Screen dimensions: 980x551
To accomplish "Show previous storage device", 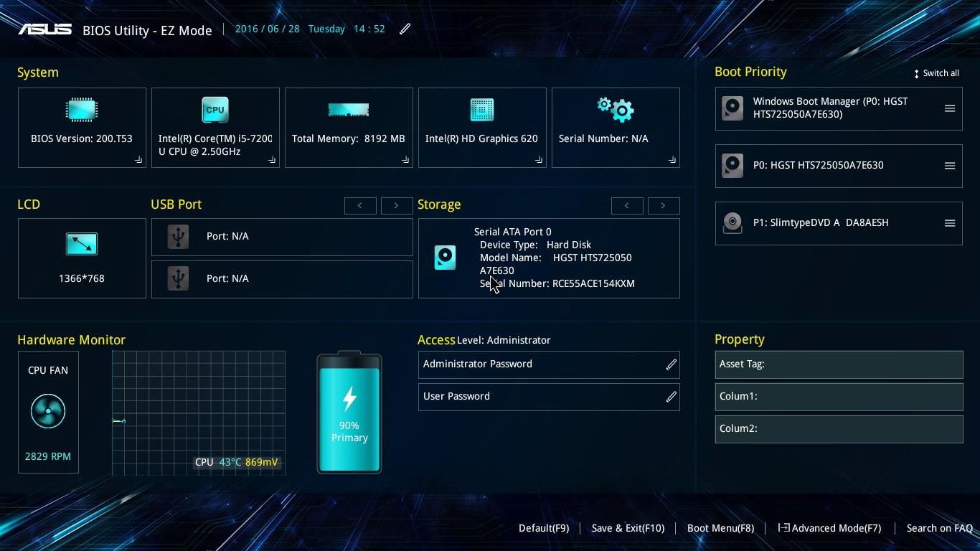I will pos(627,206).
